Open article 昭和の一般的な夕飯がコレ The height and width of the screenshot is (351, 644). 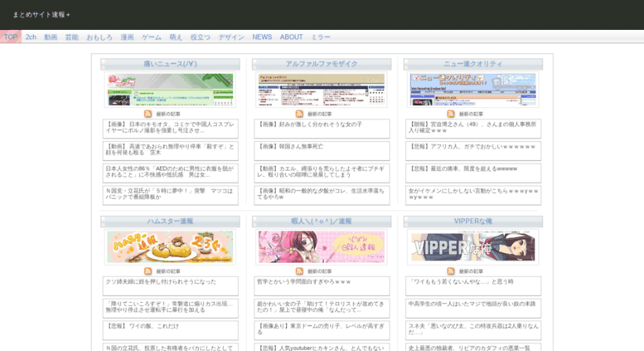pyautogui.click(x=322, y=195)
